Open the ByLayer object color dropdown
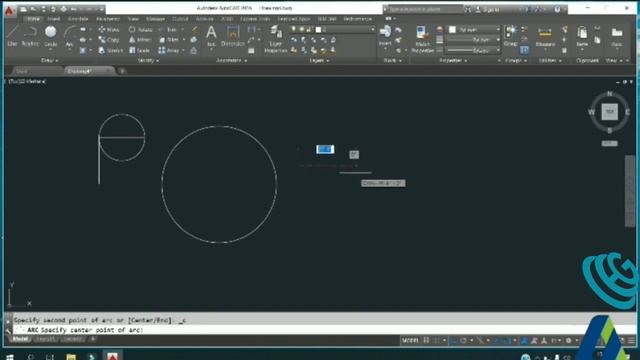The image size is (640, 360). coord(474,29)
